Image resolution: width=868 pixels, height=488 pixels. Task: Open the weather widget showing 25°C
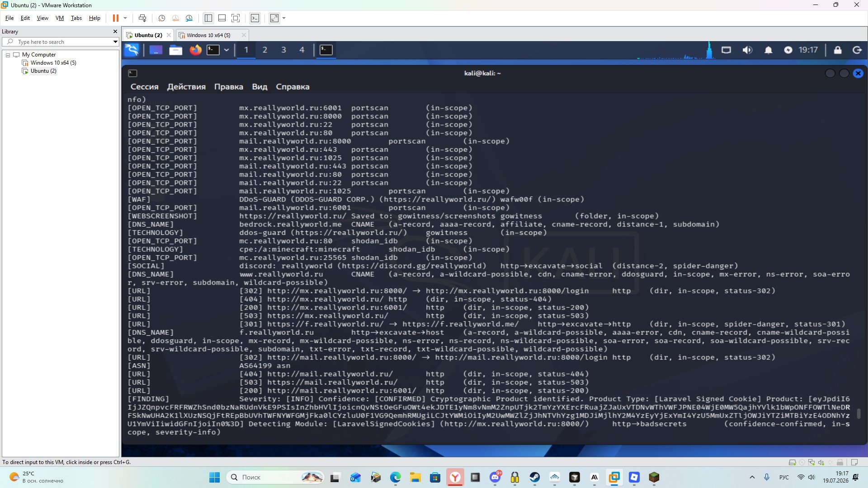pyautogui.click(x=37, y=477)
